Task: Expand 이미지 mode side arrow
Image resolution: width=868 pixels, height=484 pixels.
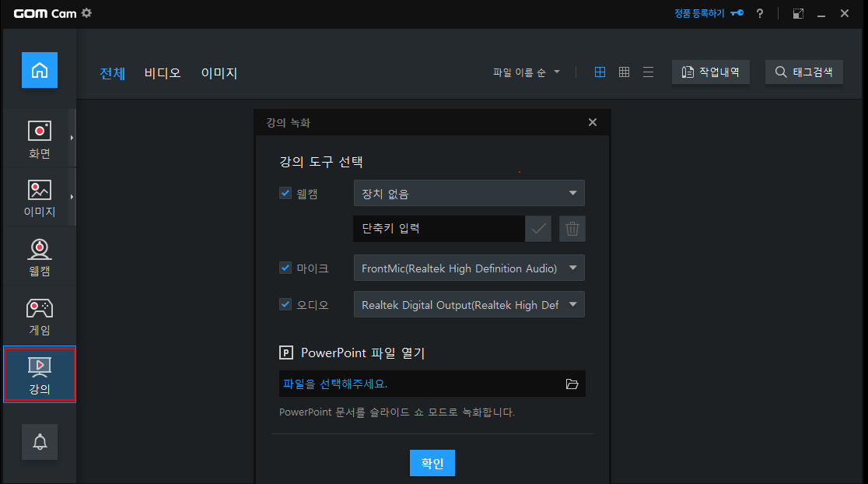Action: [x=72, y=197]
